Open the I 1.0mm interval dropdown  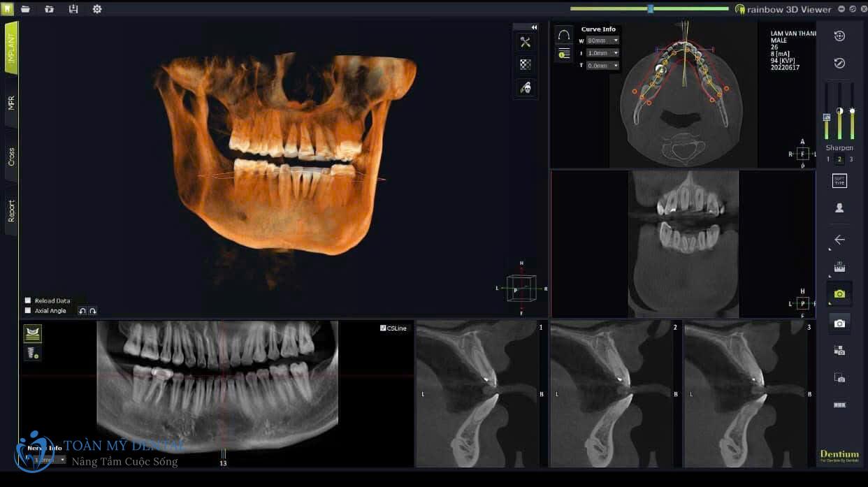click(602, 53)
